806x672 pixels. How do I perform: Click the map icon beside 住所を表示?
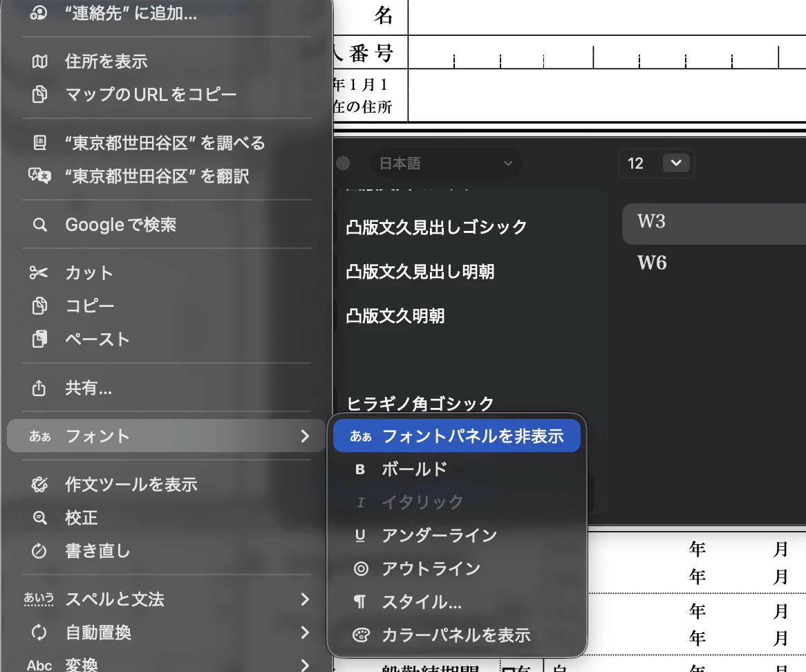(x=39, y=62)
